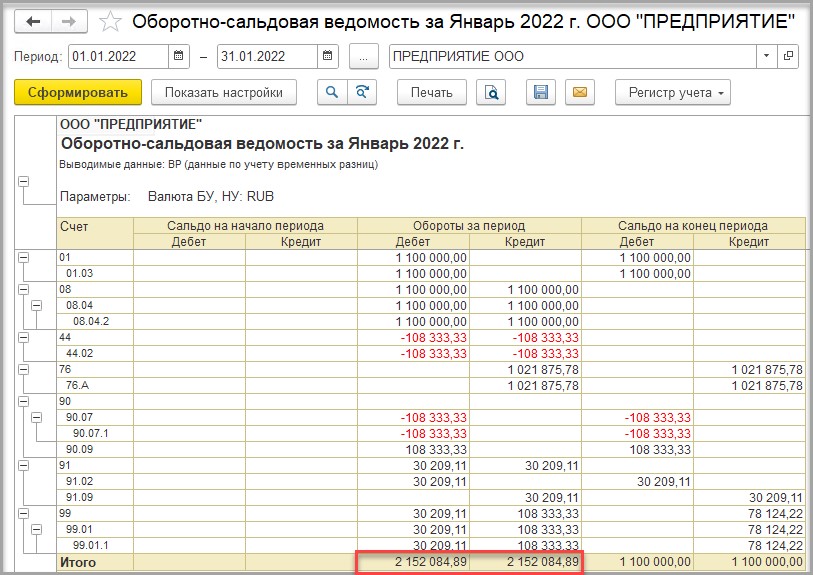Image resolution: width=813 pixels, height=575 pixels.
Task: Click total closing debit 1 100 000,00
Action: (x=637, y=562)
